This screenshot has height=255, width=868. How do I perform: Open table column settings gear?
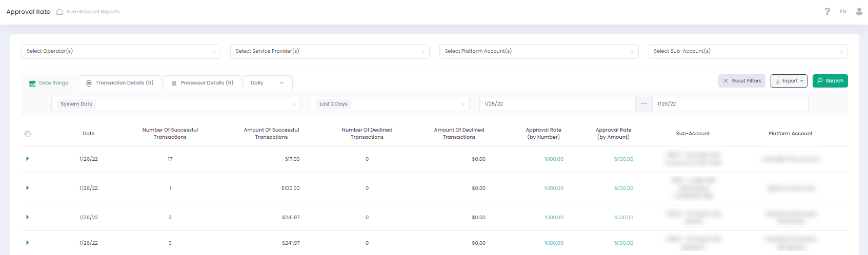point(28,134)
